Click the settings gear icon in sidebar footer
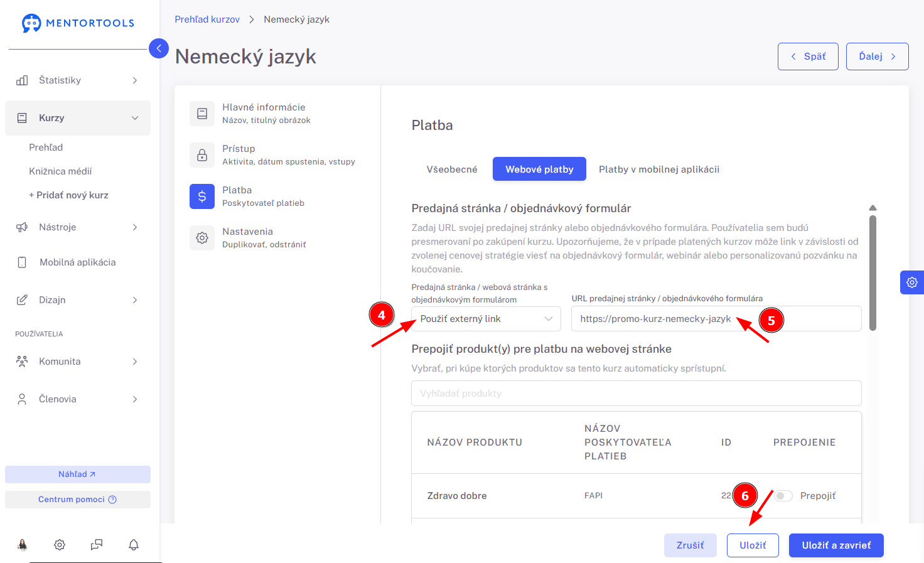This screenshot has width=924, height=563. [60, 545]
